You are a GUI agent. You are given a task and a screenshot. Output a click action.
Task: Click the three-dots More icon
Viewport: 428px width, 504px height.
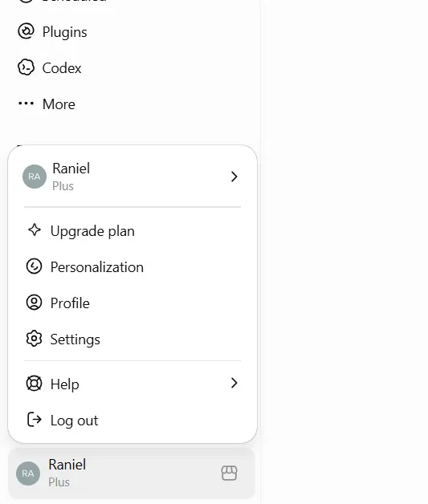pos(26,104)
